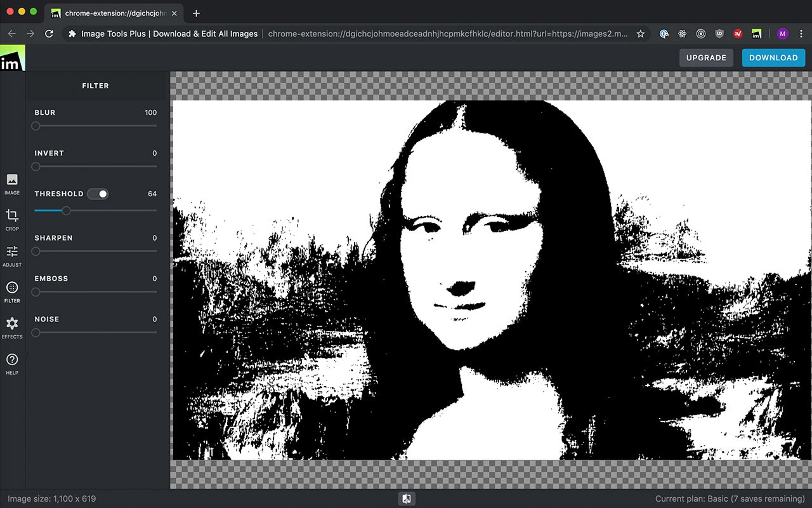Image resolution: width=812 pixels, height=508 pixels.
Task: Close the current browser tab
Action: coord(174,13)
